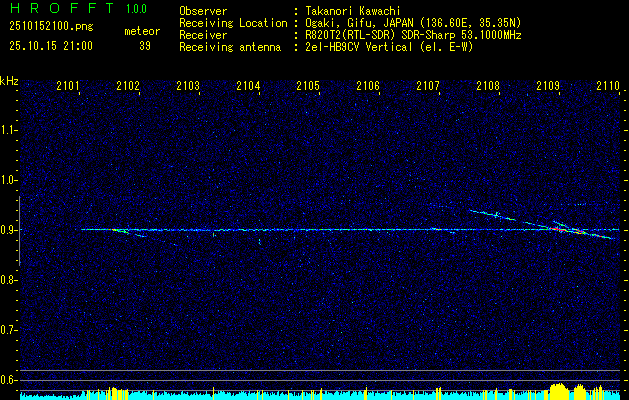Screen dimensions: 629x400
Task: Click the 2106 time marker
Action: point(368,85)
